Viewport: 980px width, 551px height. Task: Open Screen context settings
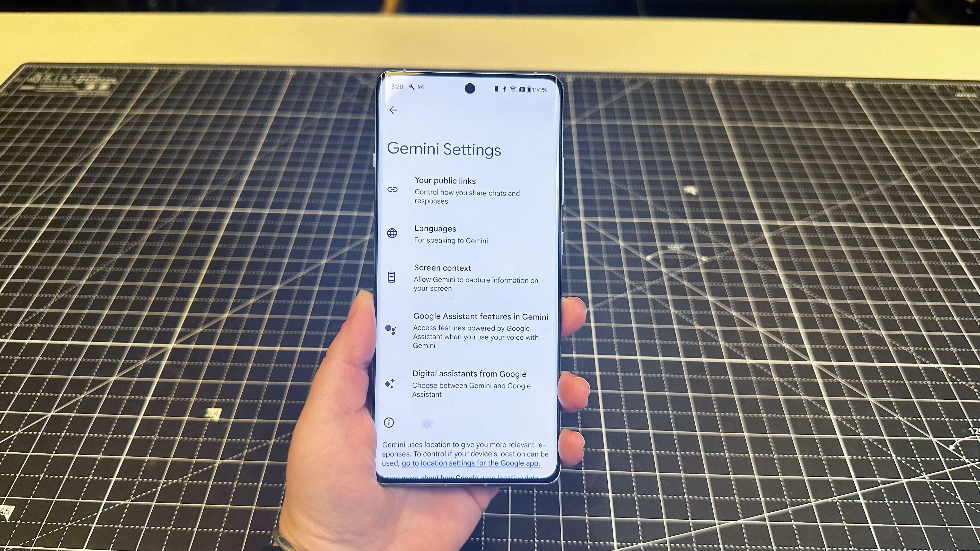point(471,277)
